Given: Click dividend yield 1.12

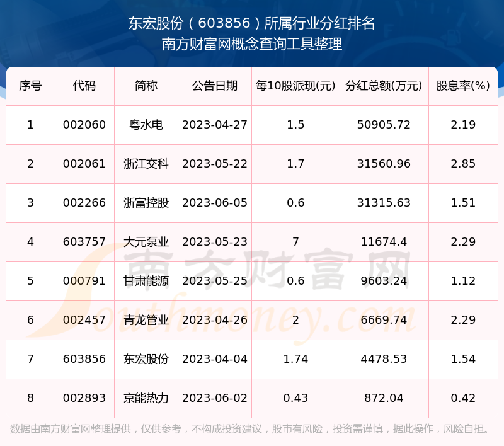Looking at the screenshot, I should 463,281.
